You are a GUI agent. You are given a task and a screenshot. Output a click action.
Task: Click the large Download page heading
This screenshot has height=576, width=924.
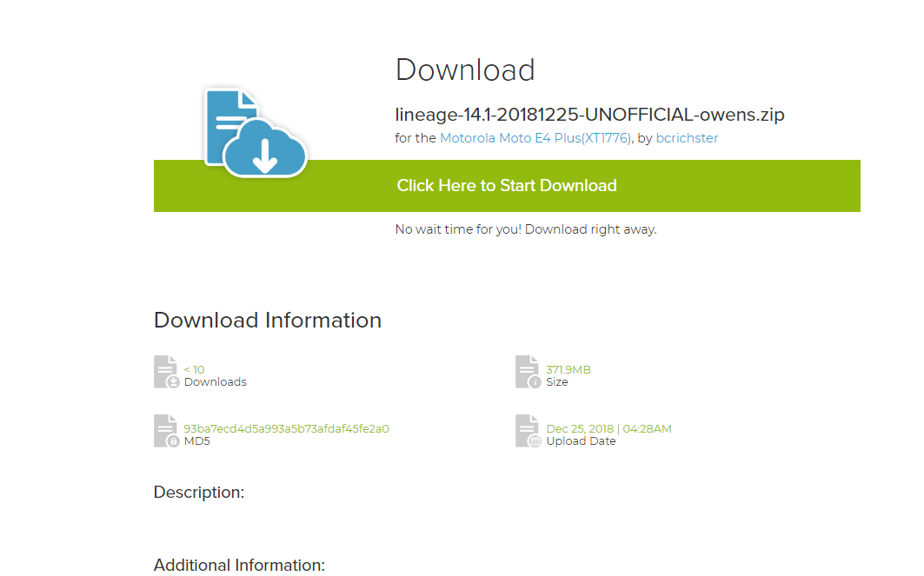coord(465,70)
